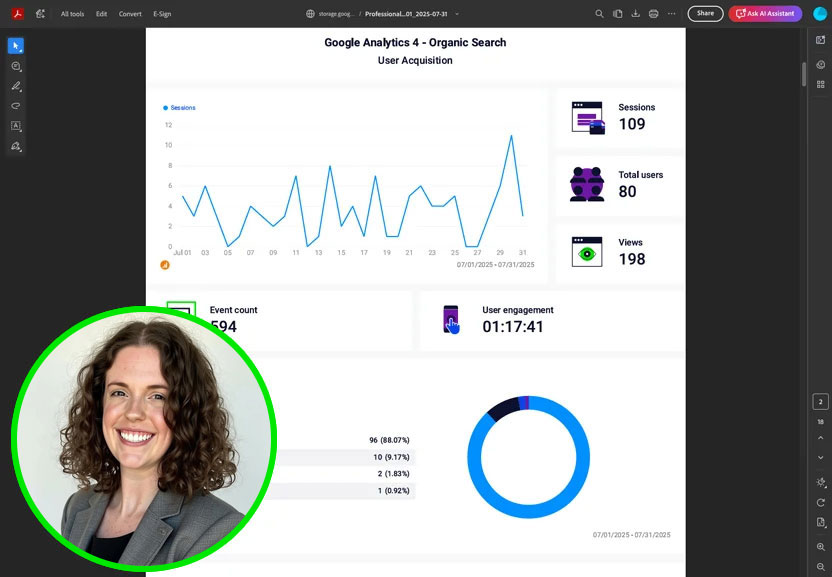The height and width of the screenshot is (577, 832).
Task: Click the 1 (0.92%) table value
Action: point(393,490)
